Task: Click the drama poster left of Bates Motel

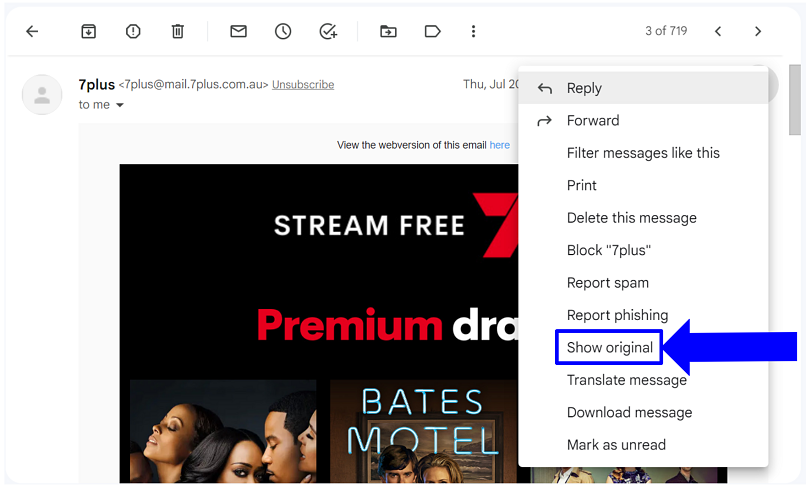Action: point(223,431)
